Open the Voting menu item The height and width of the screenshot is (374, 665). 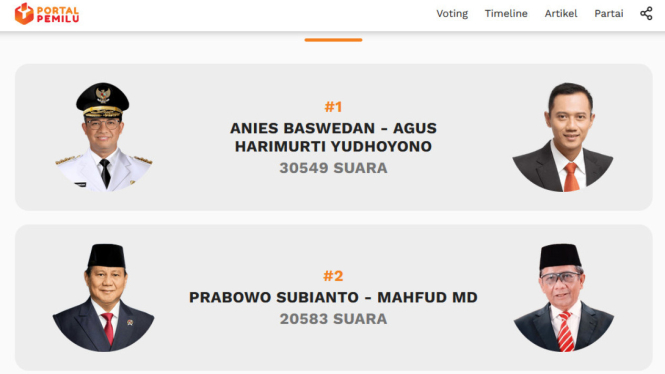[452, 14]
